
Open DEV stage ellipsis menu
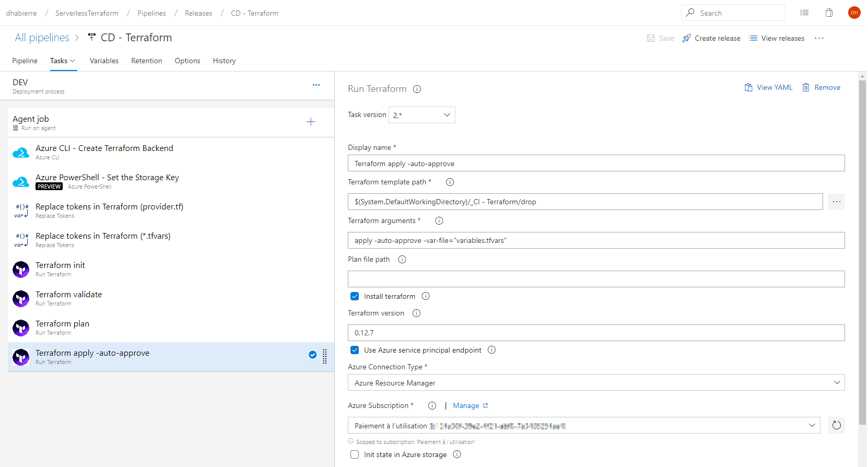pos(316,85)
